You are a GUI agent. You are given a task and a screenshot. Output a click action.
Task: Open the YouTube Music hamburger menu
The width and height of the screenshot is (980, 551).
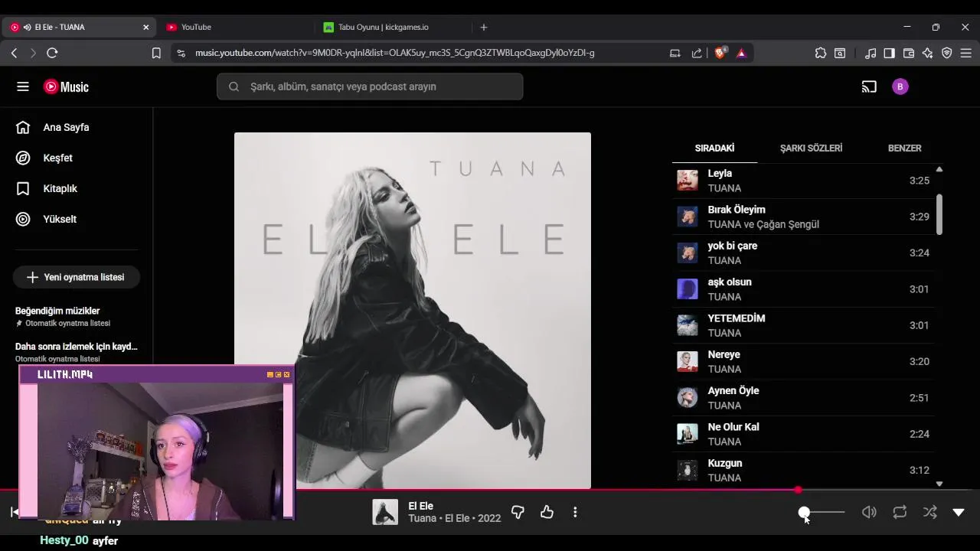click(x=23, y=86)
